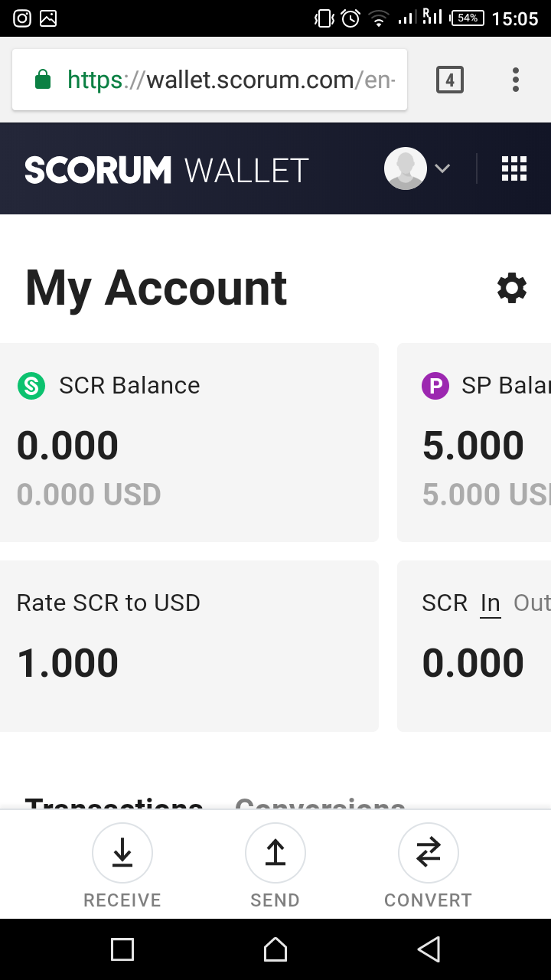The image size is (551, 980).
Task: Tap the wallet.scorum.com address bar
Action: click(230, 80)
